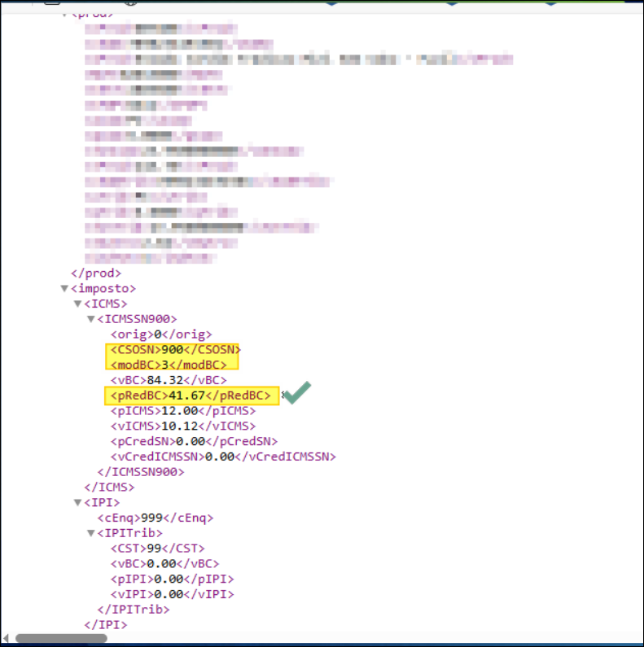Click the orig element with value 0

[161, 334]
